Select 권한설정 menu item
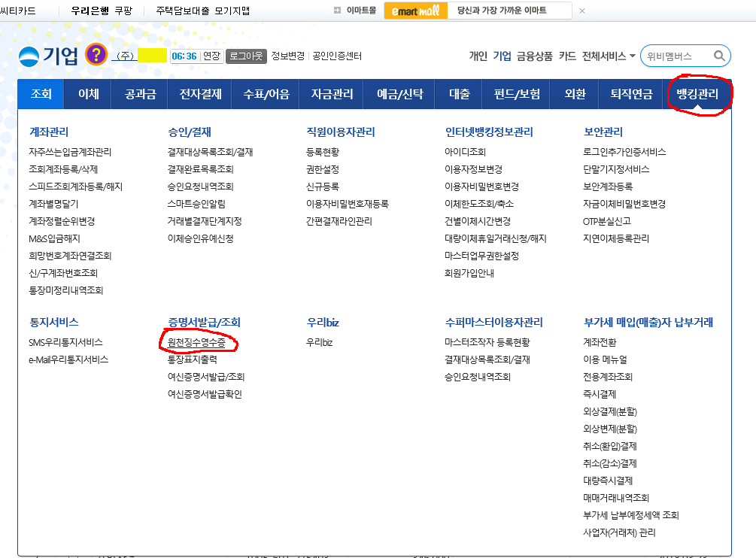 click(x=323, y=170)
